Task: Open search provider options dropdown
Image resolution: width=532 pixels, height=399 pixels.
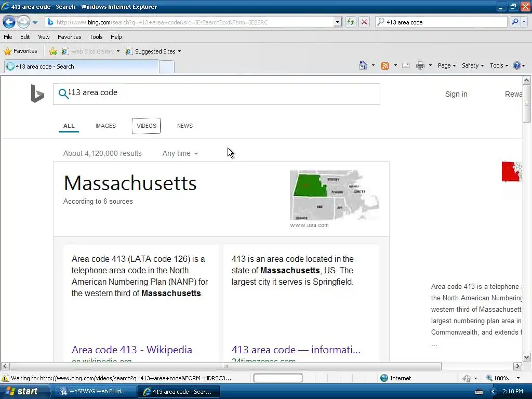Action: point(524,22)
